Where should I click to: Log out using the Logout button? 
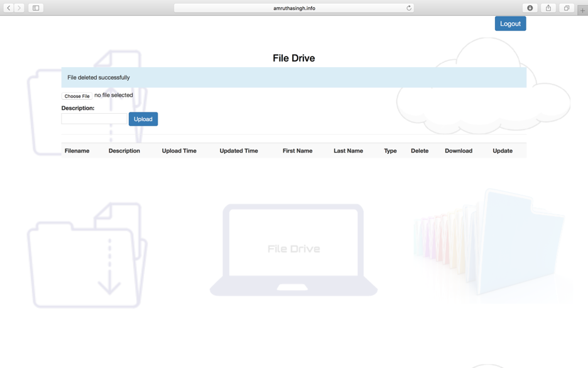pos(510,24)
